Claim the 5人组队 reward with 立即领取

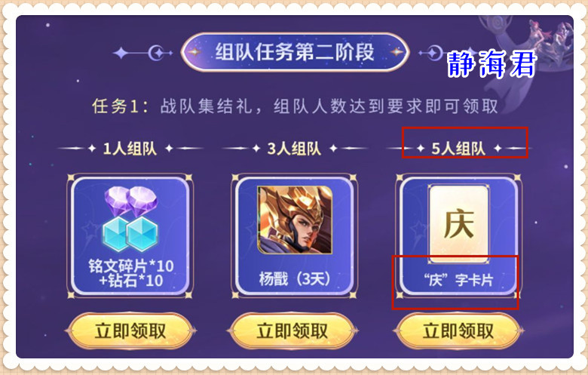click(458, 330)
